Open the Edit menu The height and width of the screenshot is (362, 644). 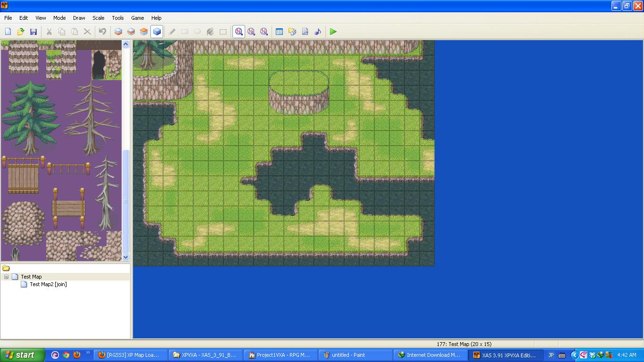(24, 18)
